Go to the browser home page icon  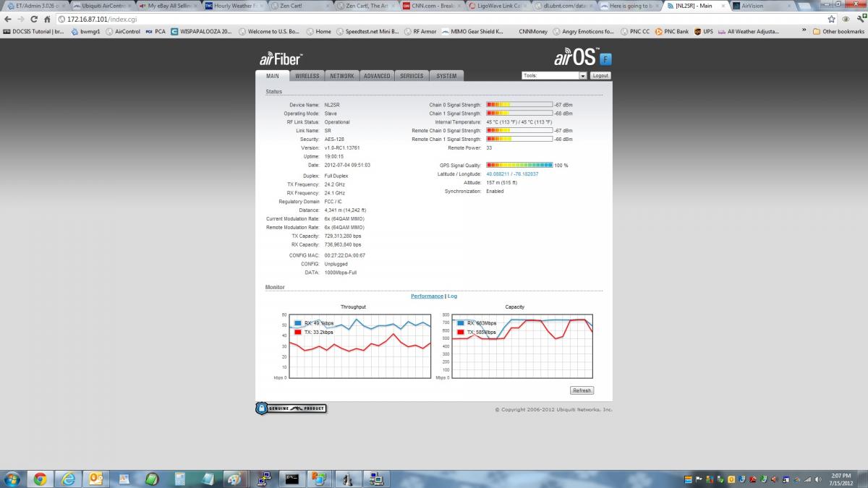(x=47, y=20)
